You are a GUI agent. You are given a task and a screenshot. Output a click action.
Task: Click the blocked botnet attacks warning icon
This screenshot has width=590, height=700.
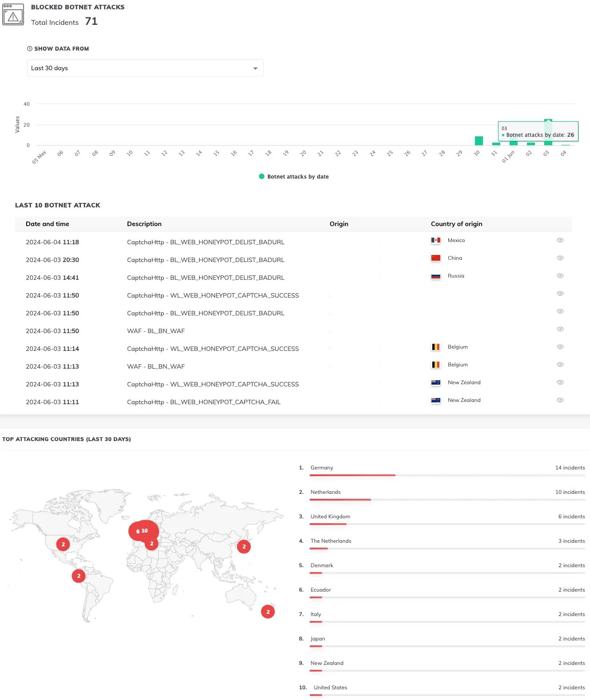(x=13, y=15)
